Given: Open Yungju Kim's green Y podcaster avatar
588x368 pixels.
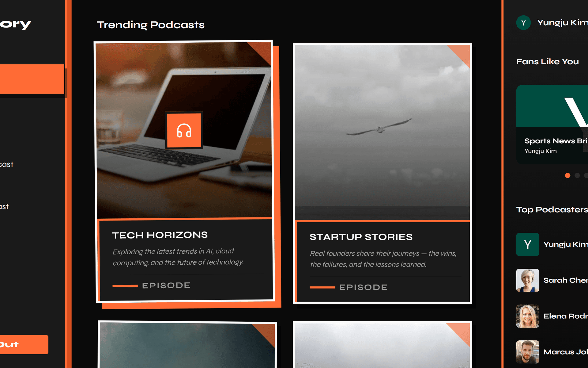Looking at the screenshot, I should (527, 244).
